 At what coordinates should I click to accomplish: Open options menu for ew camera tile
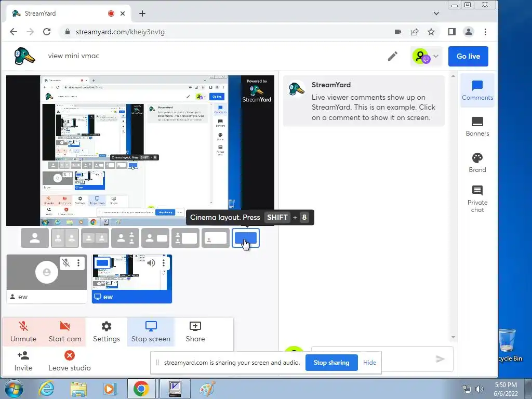pos(78,262)
